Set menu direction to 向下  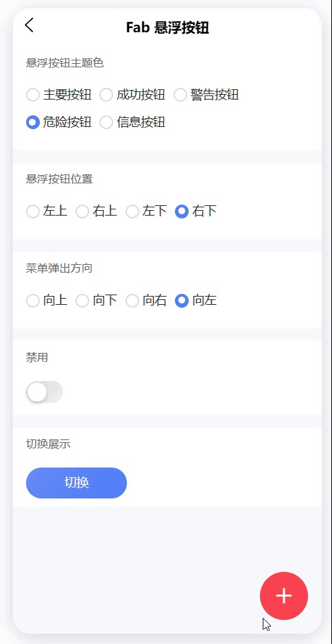97,301
